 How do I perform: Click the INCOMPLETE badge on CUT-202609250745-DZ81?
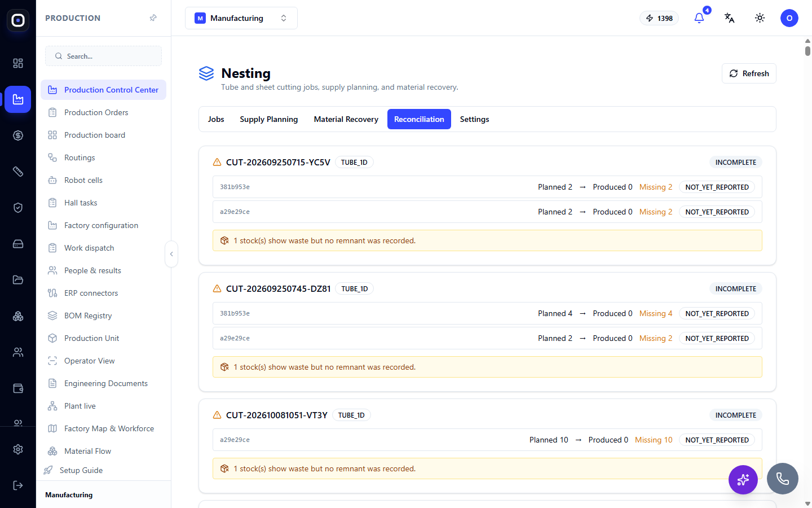click(736, 288)
